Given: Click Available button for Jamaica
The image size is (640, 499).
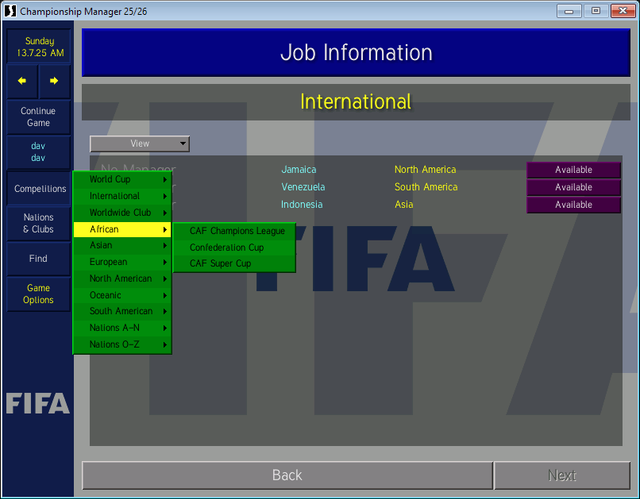Looking at the screenshot, I should (573, 170).
